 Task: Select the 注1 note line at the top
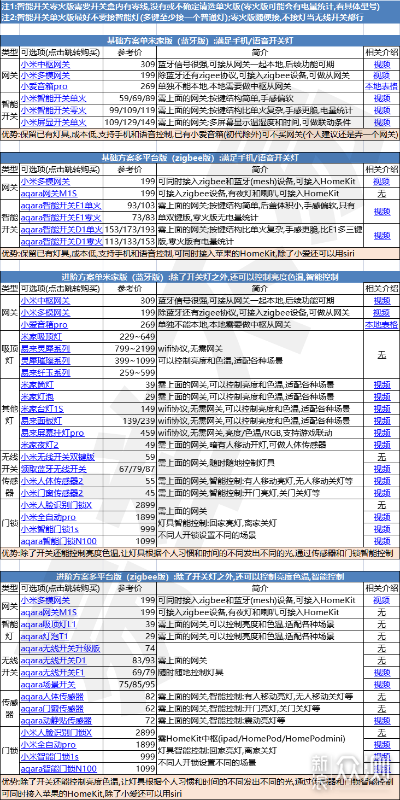coord(191,7)
